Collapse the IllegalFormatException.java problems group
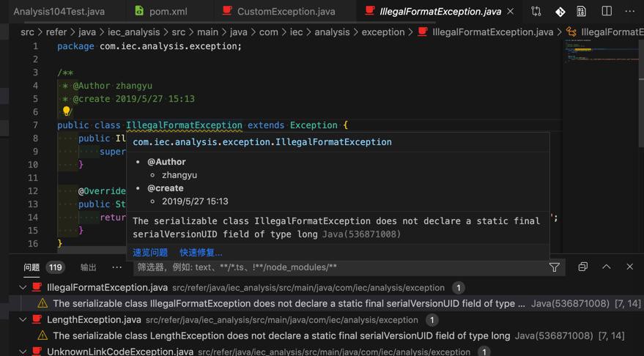Image resolution: width=644 pixels, height=356 pixels. pos(23,288)
